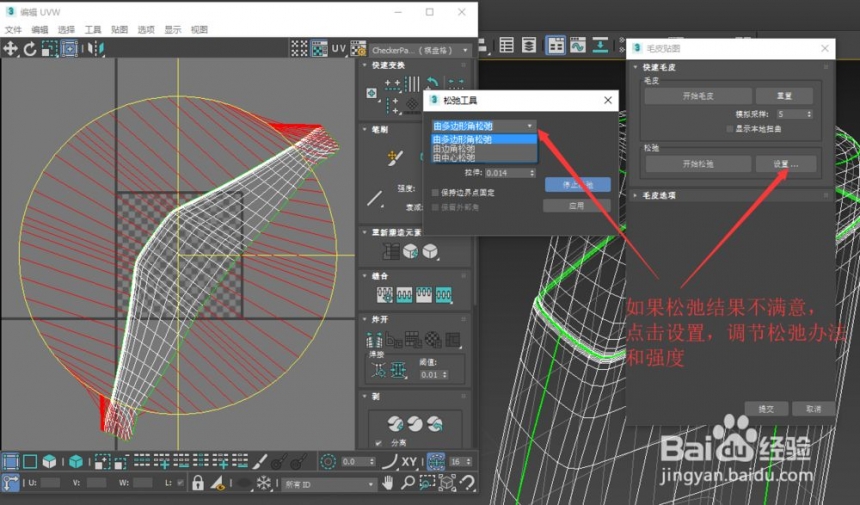Toggle 显示本地扭曲 checkbox in pelt dialog
Image resolution: width=860 pixels, height=505 pixels.
(x=729, y=129)
